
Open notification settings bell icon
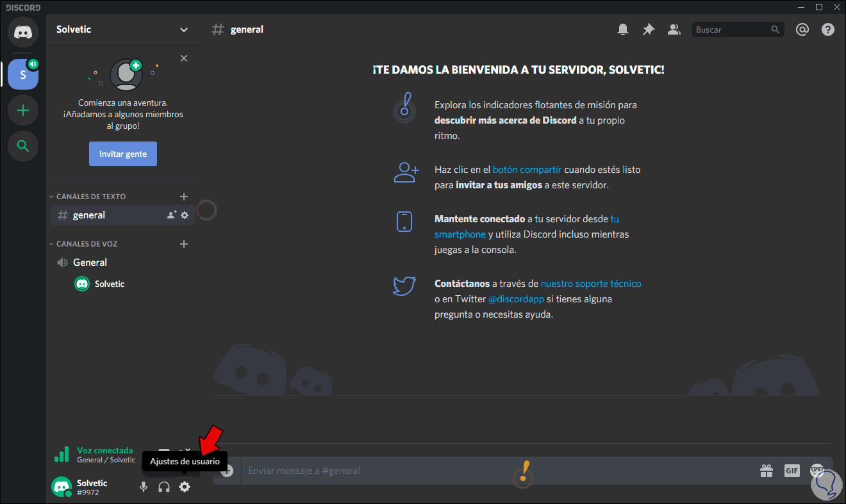point(623,29)
